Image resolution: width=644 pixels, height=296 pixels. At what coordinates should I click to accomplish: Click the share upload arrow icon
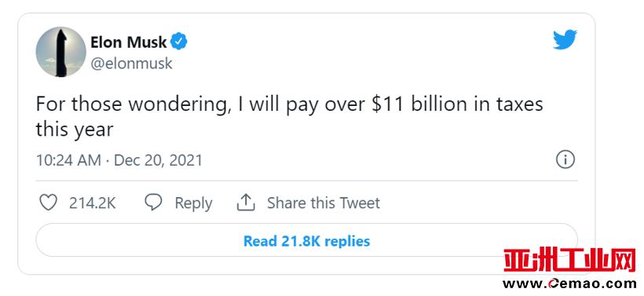point(246,203)
